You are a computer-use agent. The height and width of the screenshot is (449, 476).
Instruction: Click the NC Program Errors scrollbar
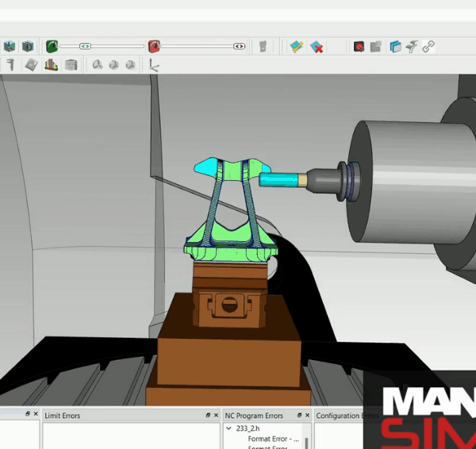click(x=306, y=440)
